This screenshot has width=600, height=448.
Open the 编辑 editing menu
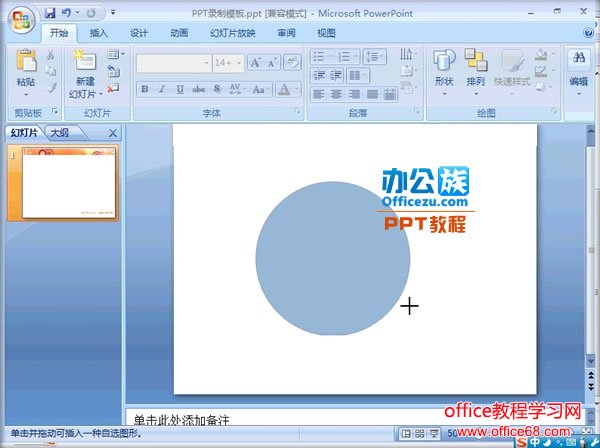click(578, 72)
